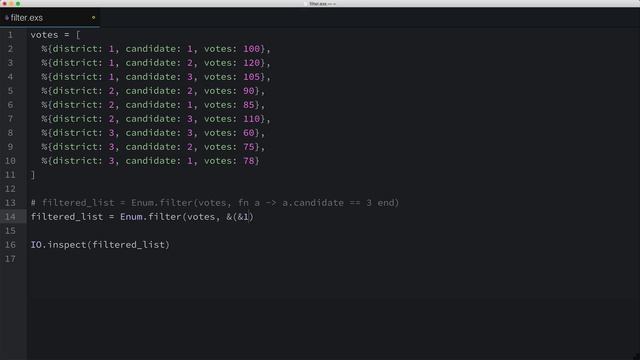Click 'filtered_list' variable on line 14
640x360 pixels.
[x=67, y=217]
